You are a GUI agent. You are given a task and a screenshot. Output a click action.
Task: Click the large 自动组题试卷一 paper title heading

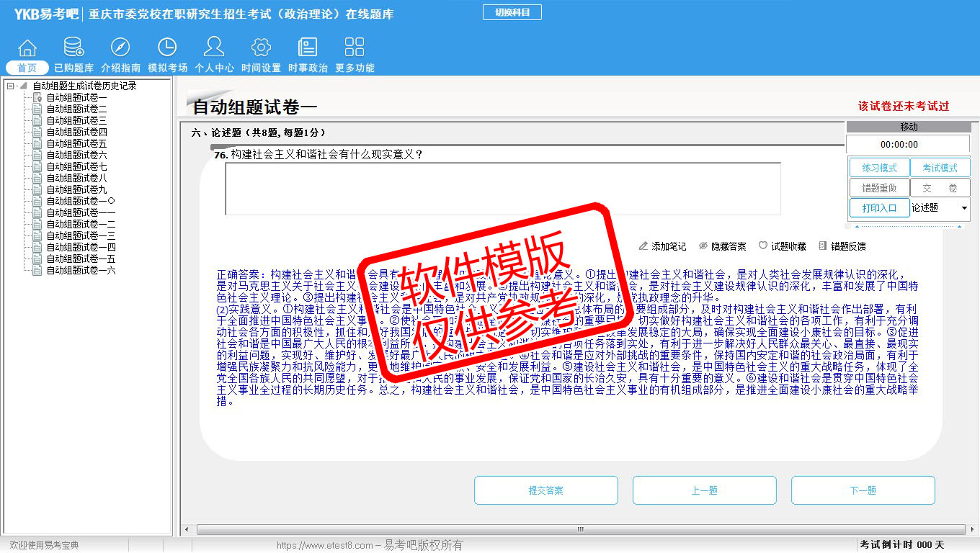pos(255,107)
